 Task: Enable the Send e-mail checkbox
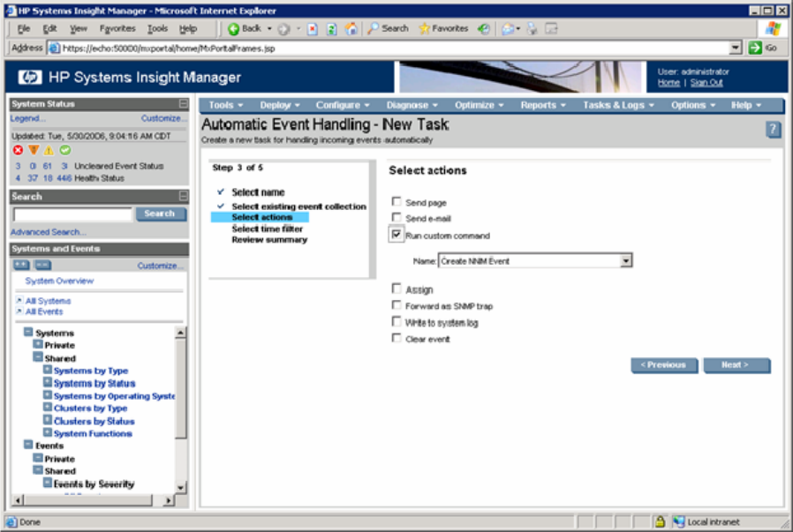[x=396, y=217]
